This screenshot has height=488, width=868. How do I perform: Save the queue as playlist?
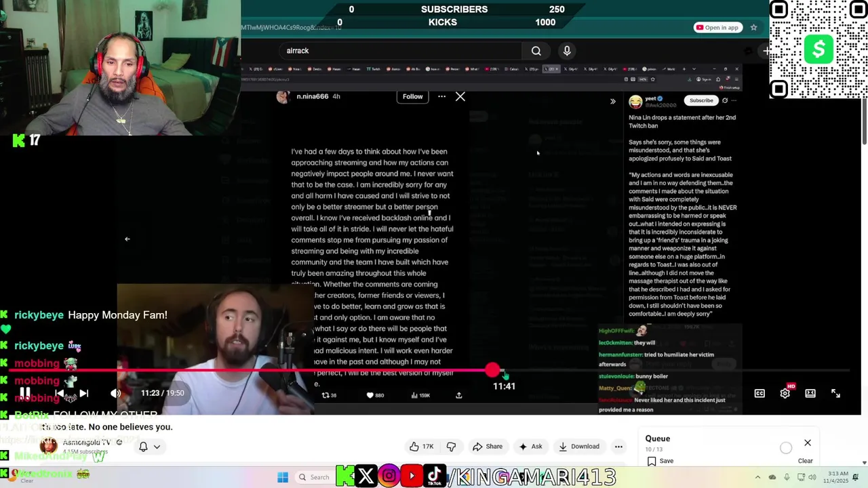coord(660,461)
